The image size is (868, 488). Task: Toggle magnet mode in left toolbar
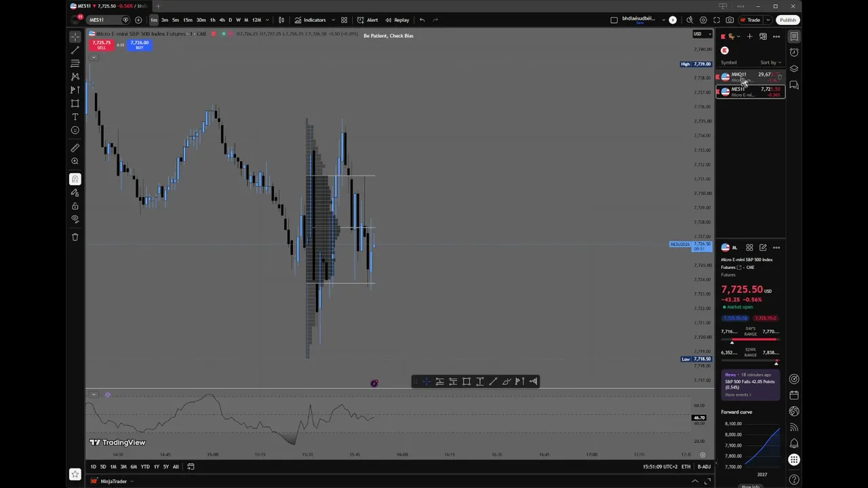(x=75, y=179)
